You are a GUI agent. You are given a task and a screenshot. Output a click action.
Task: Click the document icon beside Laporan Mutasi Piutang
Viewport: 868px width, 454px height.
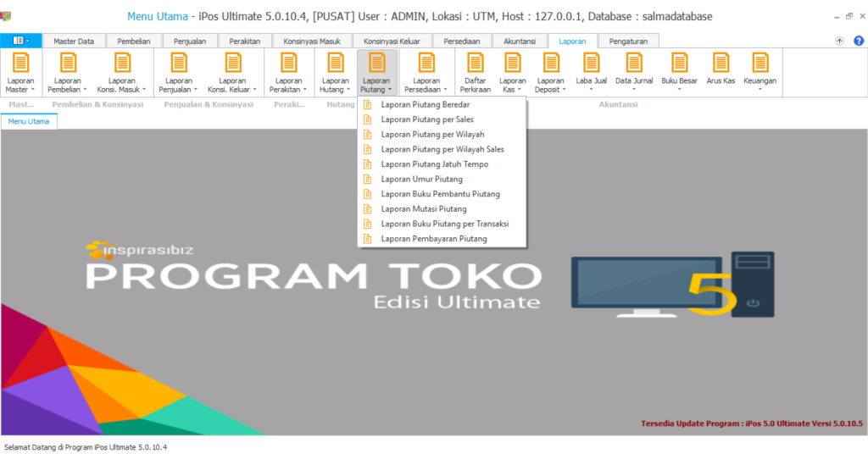[367, 209]
